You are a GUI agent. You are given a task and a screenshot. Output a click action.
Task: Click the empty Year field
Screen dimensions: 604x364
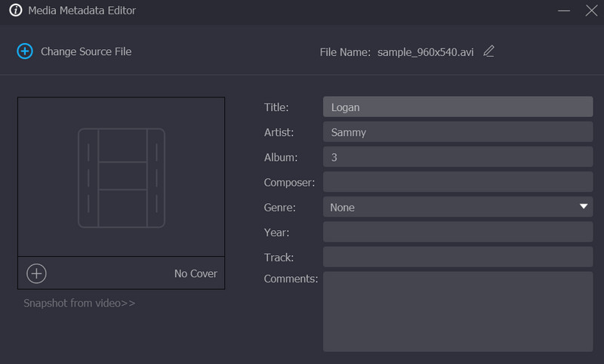[457, 232]
